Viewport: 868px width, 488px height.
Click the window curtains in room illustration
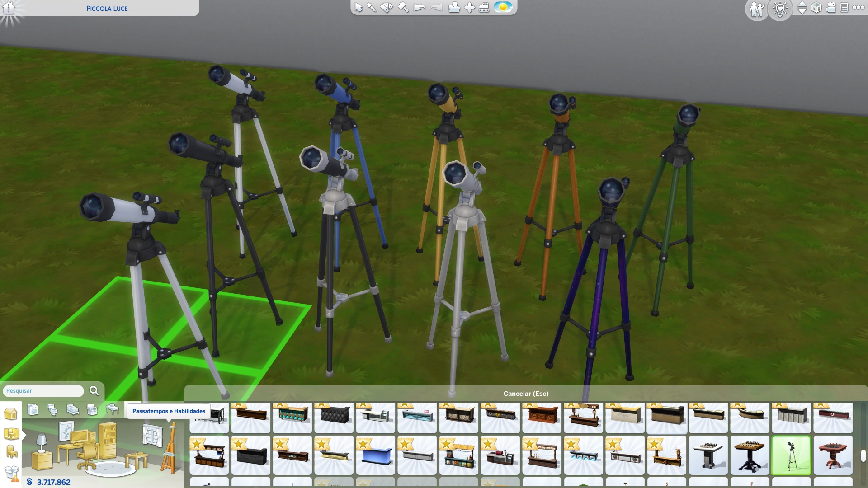point(152,436)
